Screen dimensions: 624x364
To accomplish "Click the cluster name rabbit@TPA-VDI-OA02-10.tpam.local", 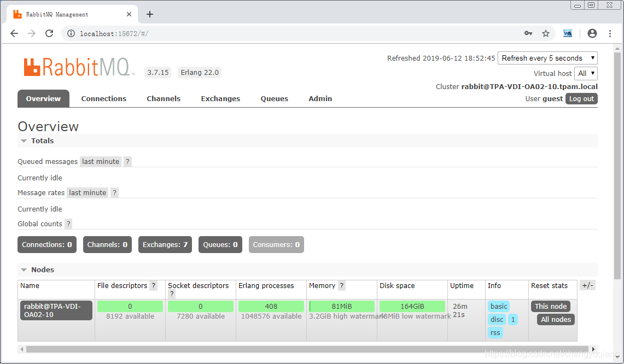I will (x=529, y=86).
